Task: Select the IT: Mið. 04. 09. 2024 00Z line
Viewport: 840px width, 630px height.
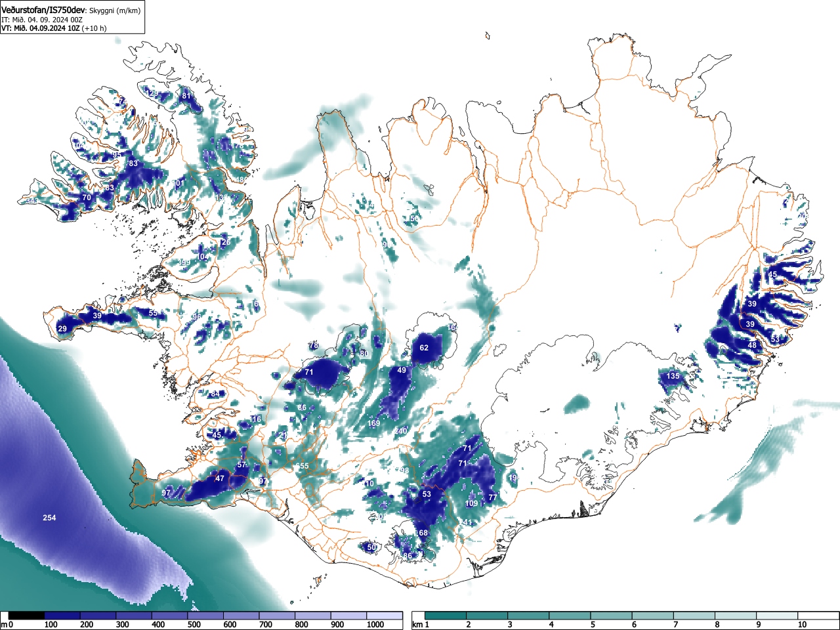Action: point(41,20)
